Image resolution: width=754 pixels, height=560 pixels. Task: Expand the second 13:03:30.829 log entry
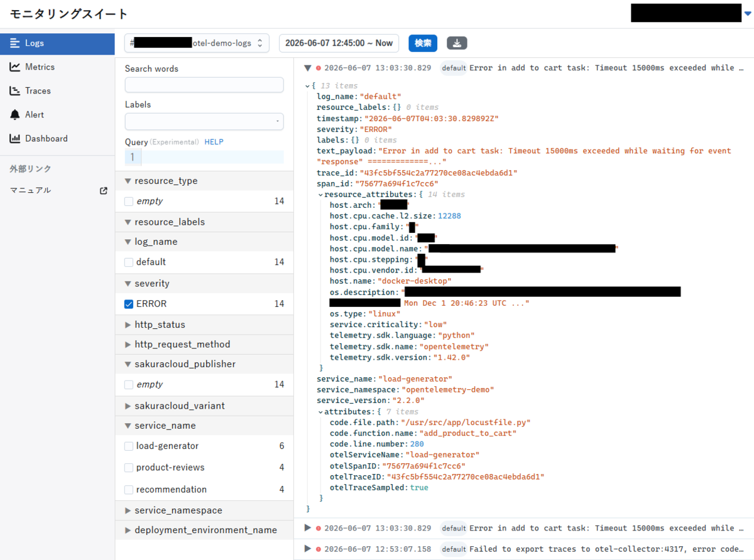[x=307, y=528]
